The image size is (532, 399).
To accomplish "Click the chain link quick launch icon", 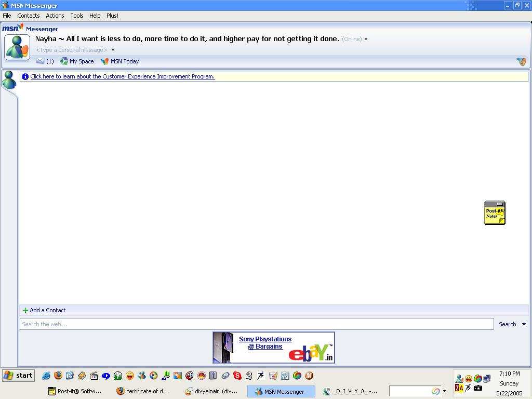I will pos(225,376).
